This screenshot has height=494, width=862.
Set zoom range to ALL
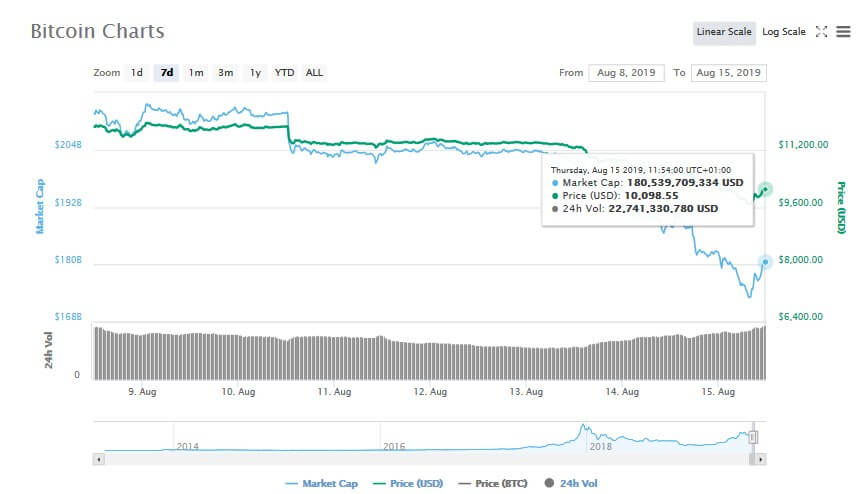[x=314, y=73]
